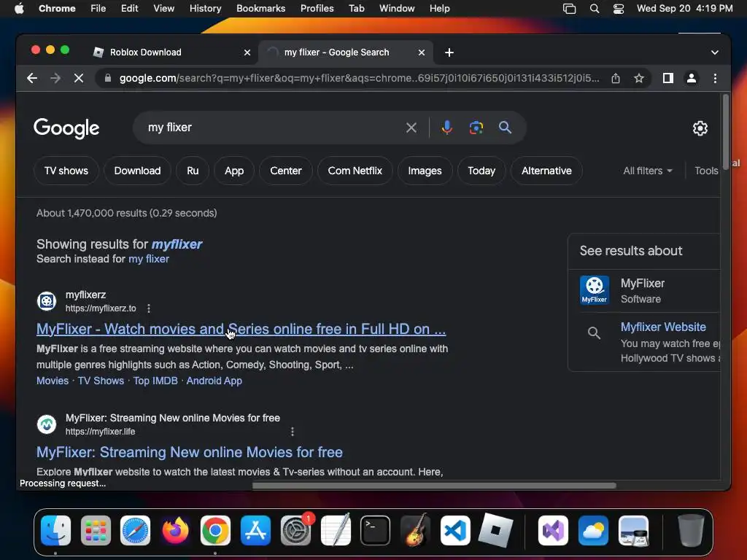The width and height of the screenshot is (747, 560).
Task: Open GarageBand from the Dock
Action: tap(415, 531)
